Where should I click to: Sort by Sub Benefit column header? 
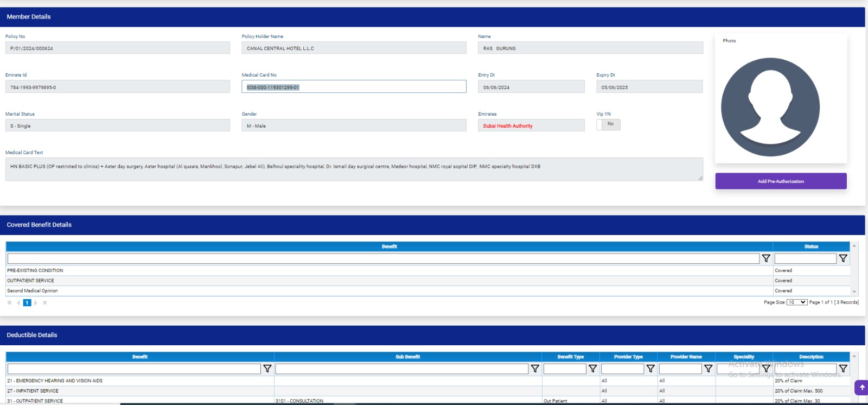[x=407, y=357]
